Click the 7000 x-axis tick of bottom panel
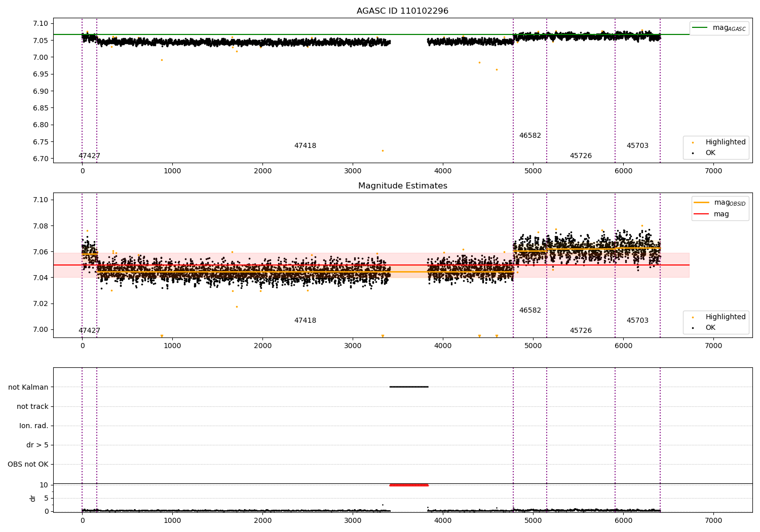The width and height of the screenshot is (760, 532). tap(713, 521)
